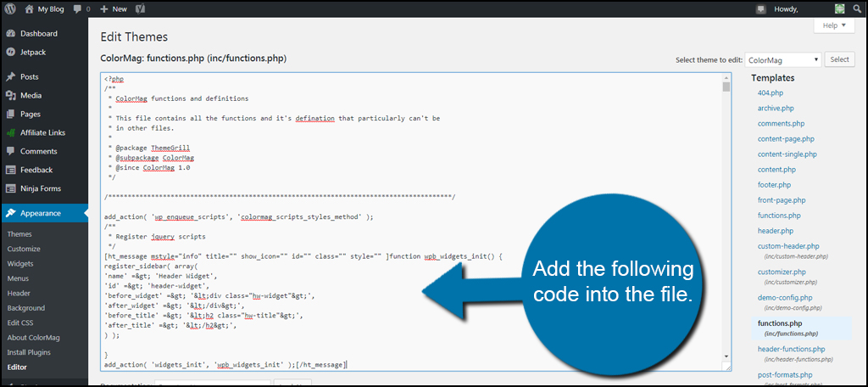Click the WordPress logo icon
The height and width of the screenshot is (387, 868).
click(x=10, y=8)
